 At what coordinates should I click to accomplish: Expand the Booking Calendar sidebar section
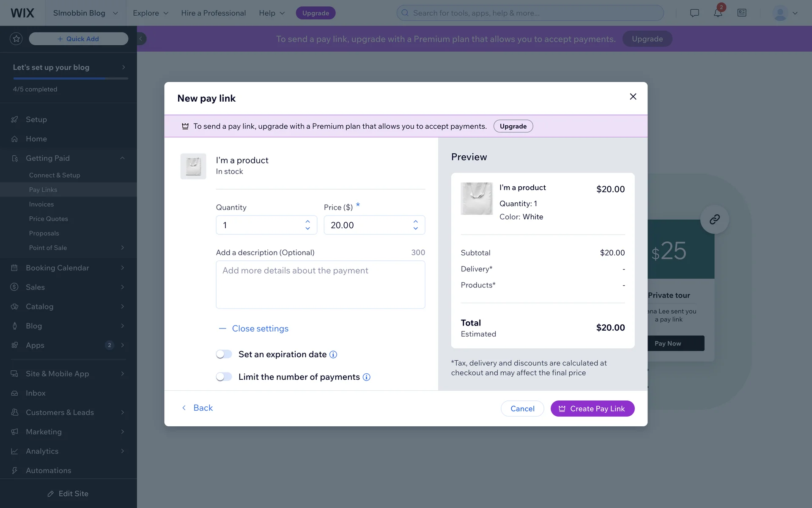coord(69,268)
